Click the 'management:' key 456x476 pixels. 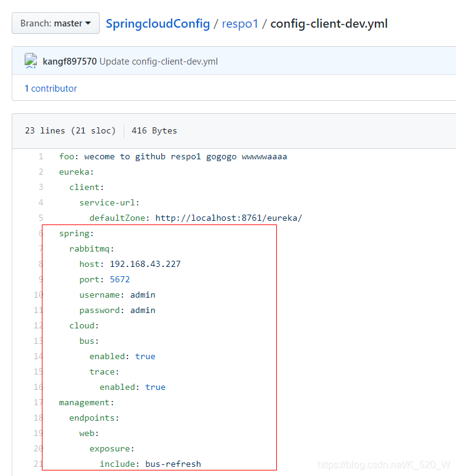coord(87,403)
